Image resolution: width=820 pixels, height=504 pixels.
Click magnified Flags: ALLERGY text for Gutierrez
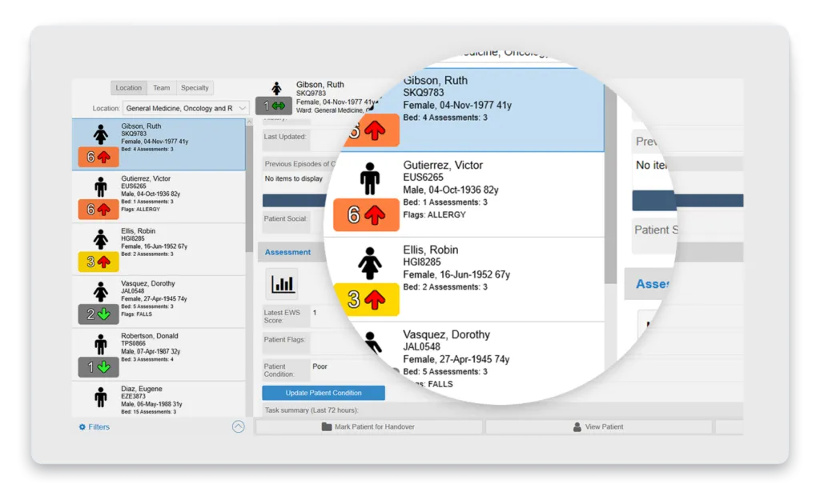click(434, 214)
